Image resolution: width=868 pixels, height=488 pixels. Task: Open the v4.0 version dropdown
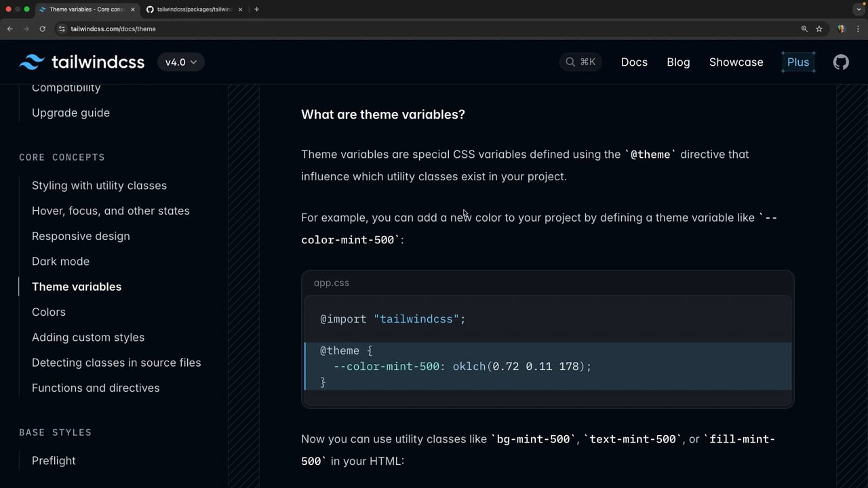click(x=180, y=62)
